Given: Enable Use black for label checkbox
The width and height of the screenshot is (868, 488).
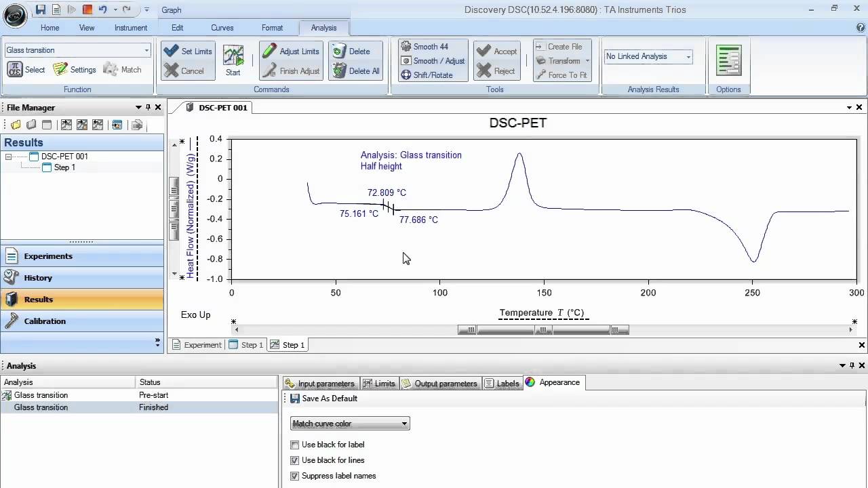Looking at the screenshot, I should click(x=294, y=445).
